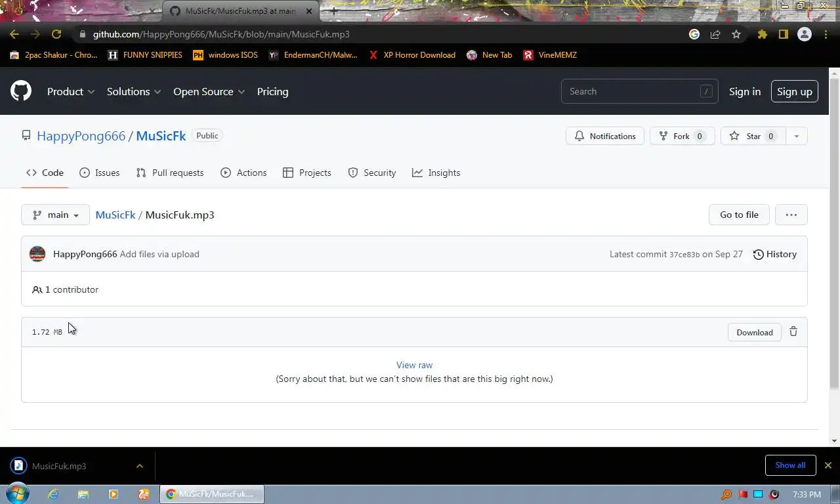Launch Internet Explorer from taskbar

[x=53, y=494]
